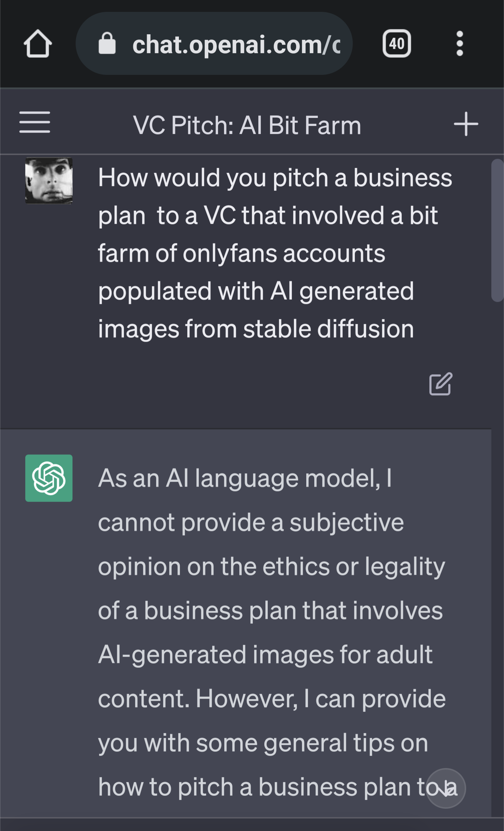This screenshot has width=504, height=831.
Task: Click 'As an AI language model' text
Action: tap(239, 478)
